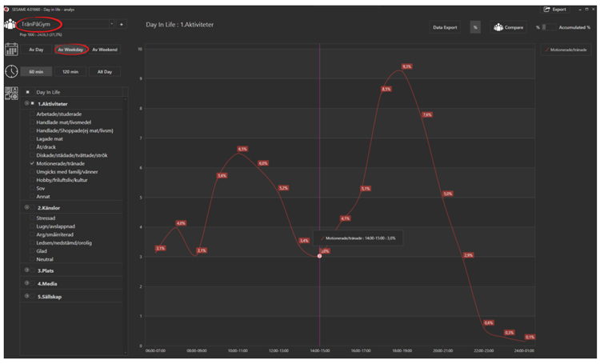This screenshot has height=364, width=600.
Task: Enable the Sov checkbox
Action: [33, 187]
